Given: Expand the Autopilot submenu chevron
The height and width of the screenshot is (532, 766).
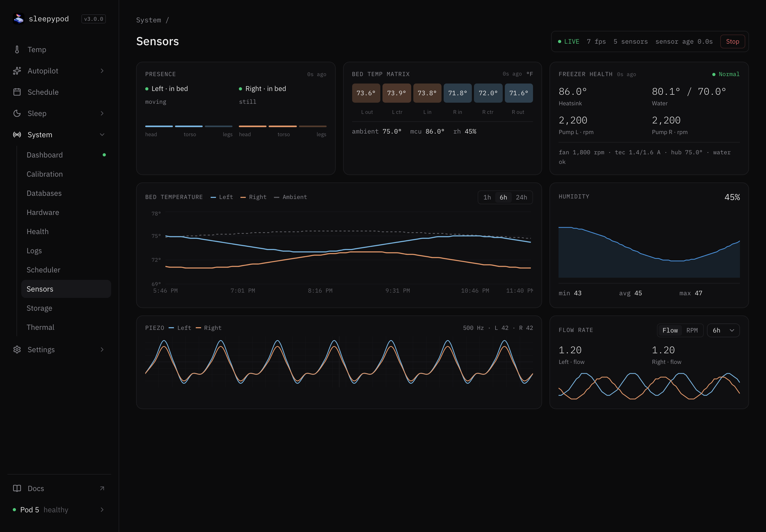Looking at the screenshot, I should [102, 71].
